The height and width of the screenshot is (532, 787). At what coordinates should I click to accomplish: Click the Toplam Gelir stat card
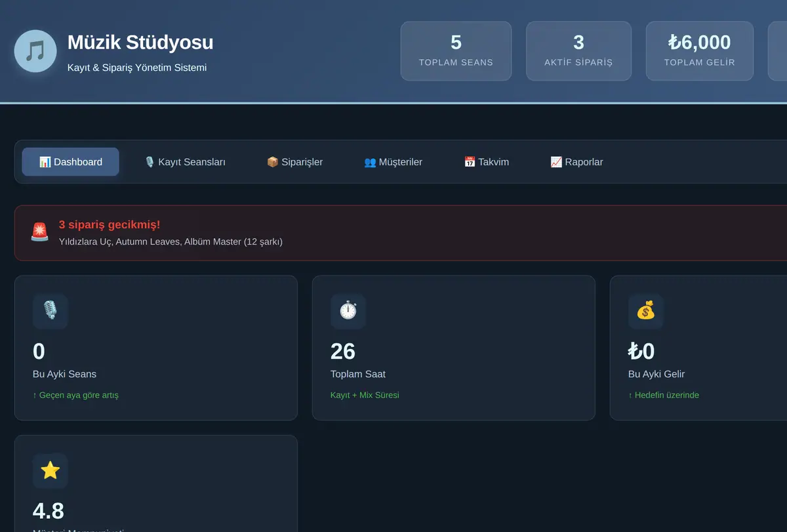coord(699,51)
